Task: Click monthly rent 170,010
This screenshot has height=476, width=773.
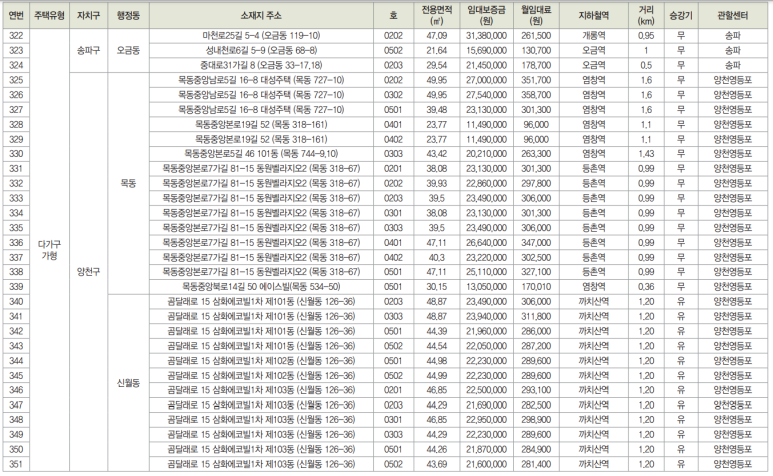Action: pos(536,287)
